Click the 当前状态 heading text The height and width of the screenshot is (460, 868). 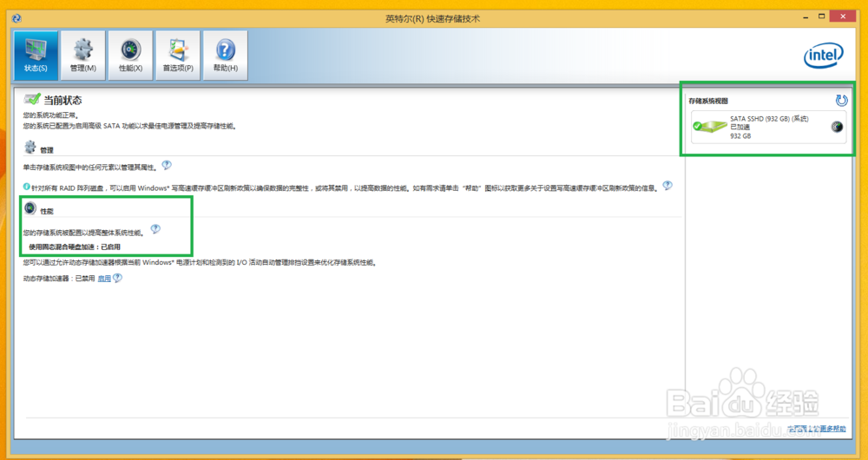(63, 100)
